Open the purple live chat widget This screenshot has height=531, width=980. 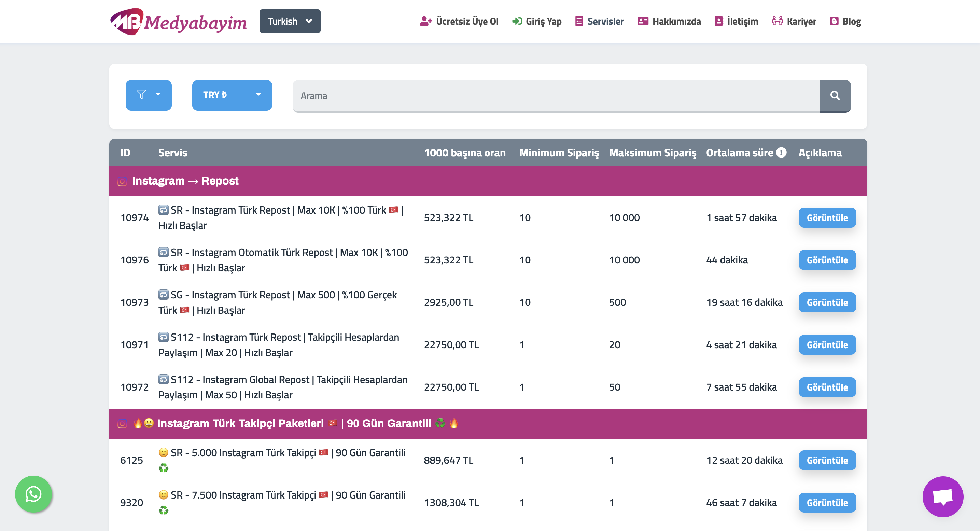[943, 497]
